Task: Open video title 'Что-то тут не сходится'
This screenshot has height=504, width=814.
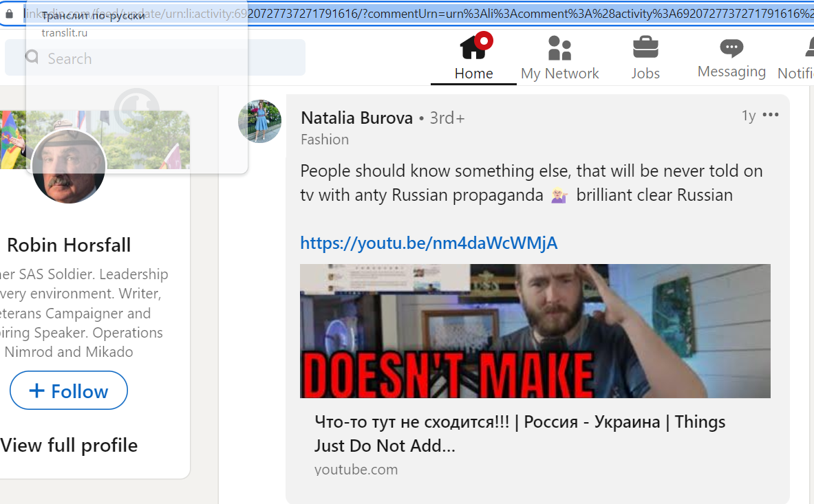Action: tap(520, 433)
